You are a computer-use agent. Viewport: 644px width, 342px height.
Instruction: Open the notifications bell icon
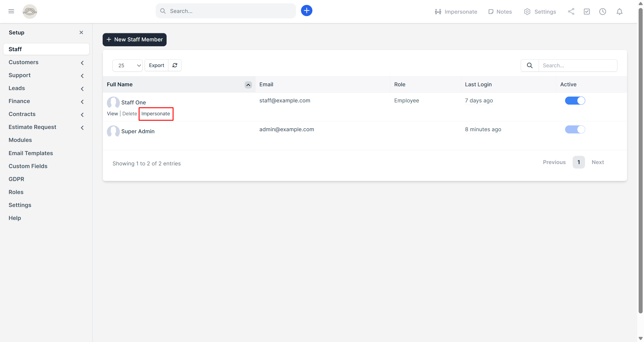point(619,11)
